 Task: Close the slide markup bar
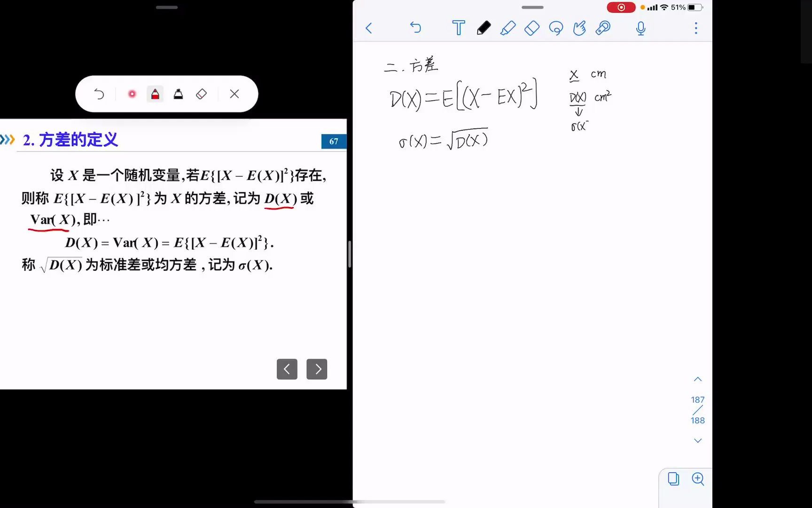(x=234, y=94)
